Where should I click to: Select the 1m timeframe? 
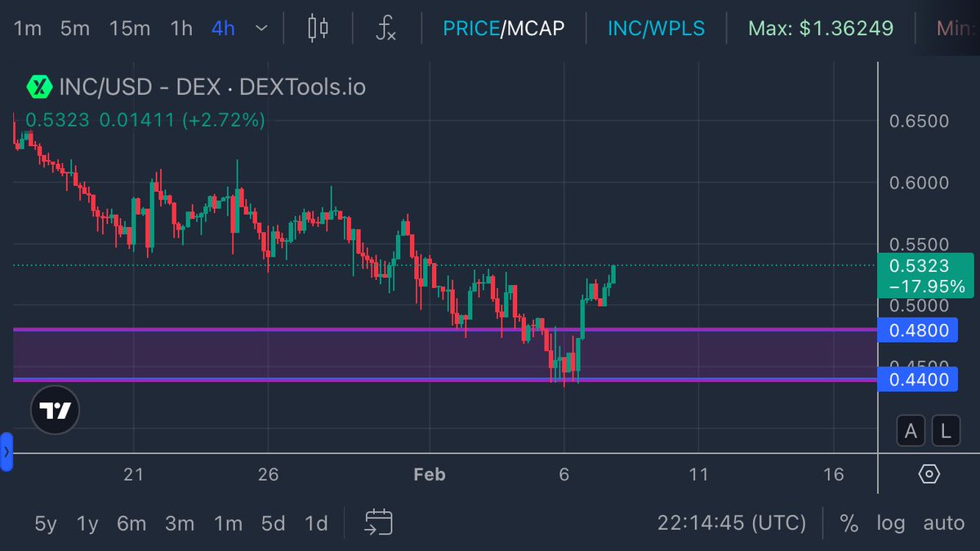(x=28, y=29)
